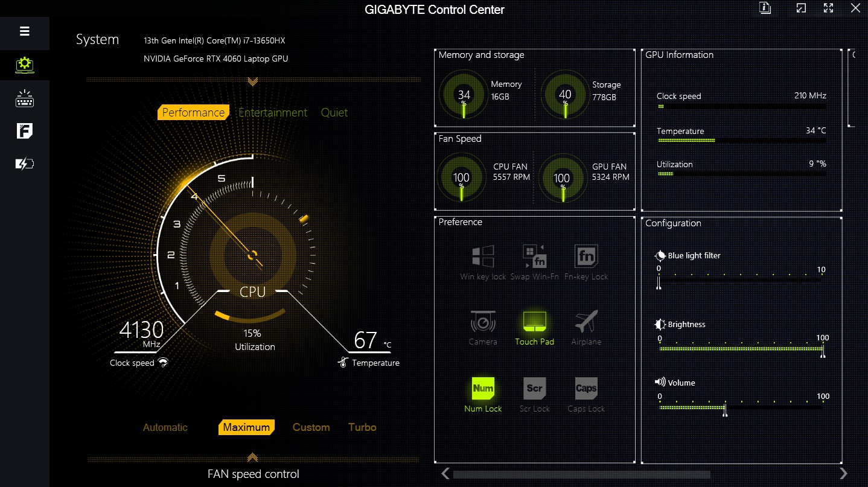Click the CPU FAN gauge

coord(461,177)
